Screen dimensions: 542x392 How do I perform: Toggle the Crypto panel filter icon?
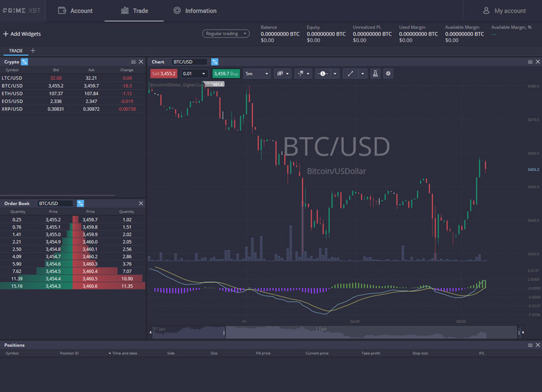click(x=25, y=61)
